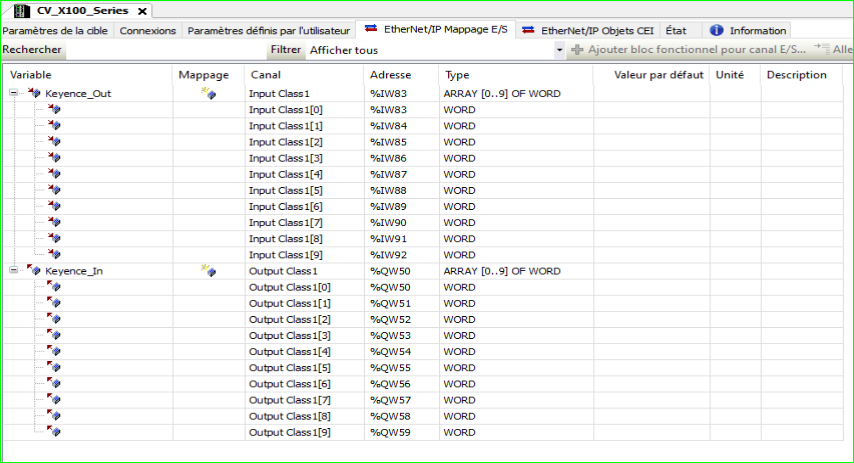This screenshot has height=463, width=854.
Task: Click Ajouter bloc fonctionnel pour canal E/S button
Action: 688,50
